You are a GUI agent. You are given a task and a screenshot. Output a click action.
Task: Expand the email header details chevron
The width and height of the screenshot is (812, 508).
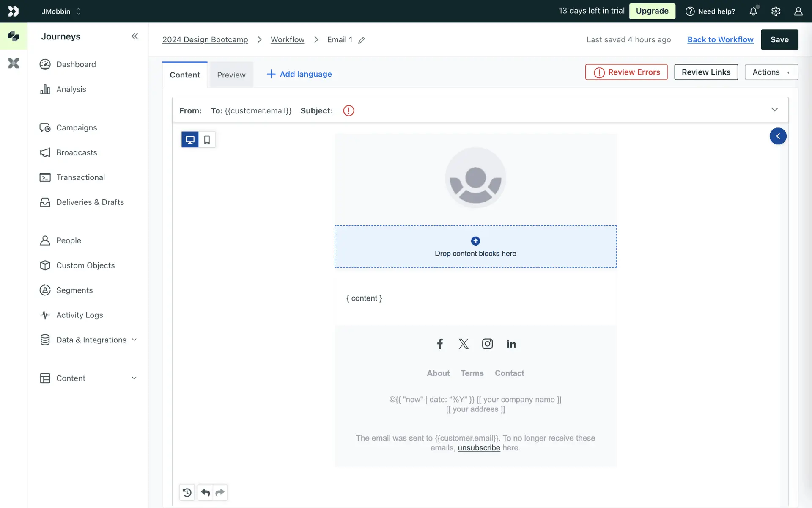(x=774, y=110)
